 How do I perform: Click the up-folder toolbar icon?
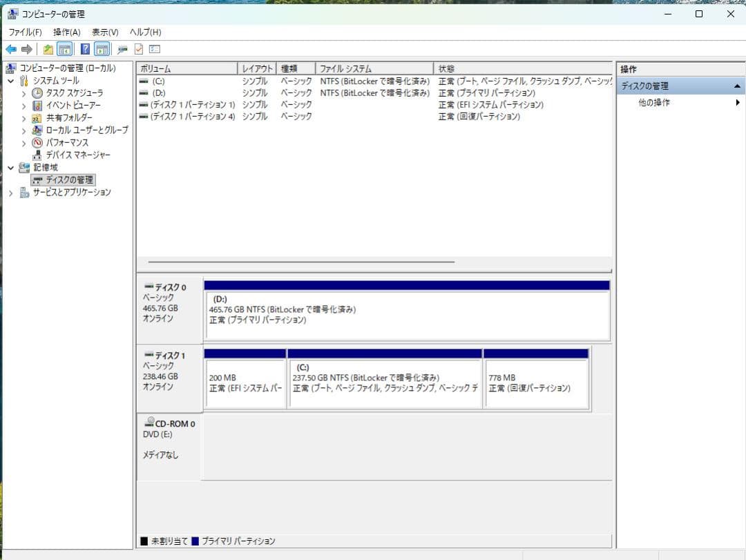(49, 48)
